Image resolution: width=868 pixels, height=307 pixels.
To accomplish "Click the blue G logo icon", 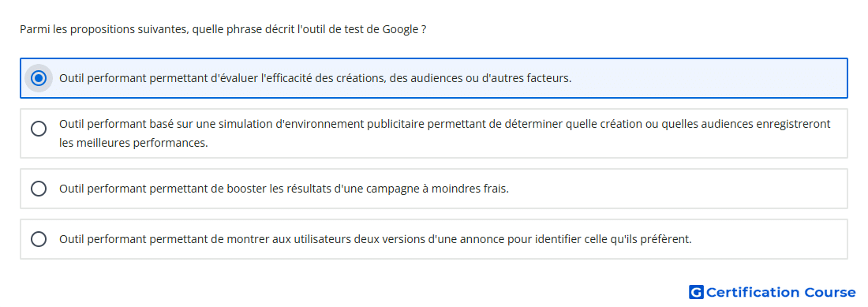I will click(x=697, y=292).
